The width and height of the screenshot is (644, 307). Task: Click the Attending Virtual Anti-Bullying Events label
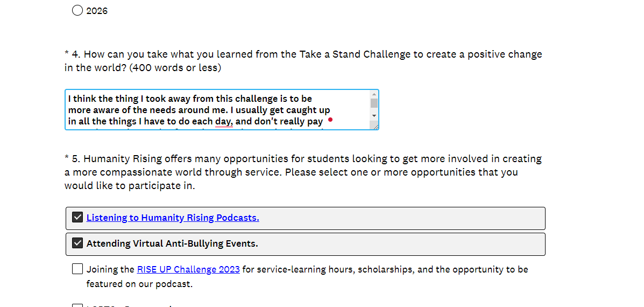pos(172,243)
